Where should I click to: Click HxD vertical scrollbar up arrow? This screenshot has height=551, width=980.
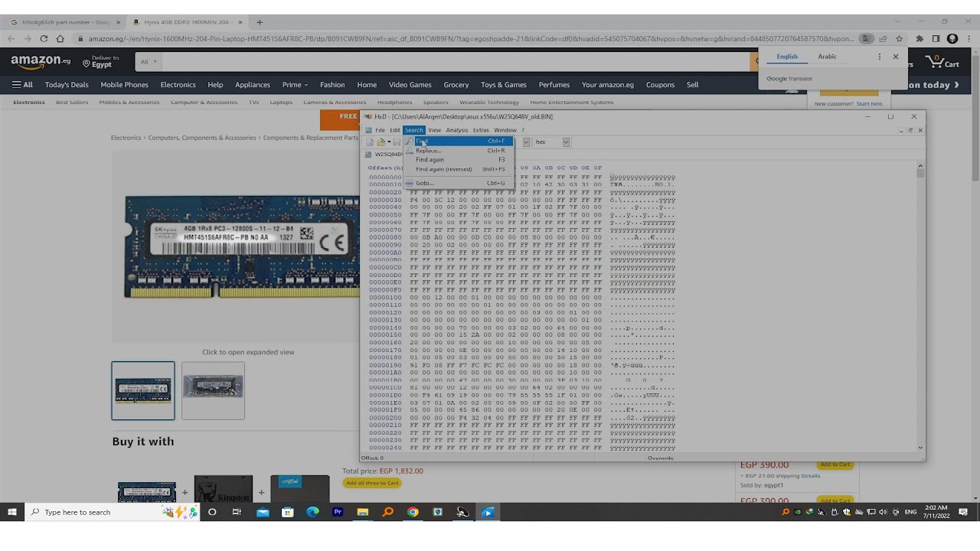[x=920, y=166]
